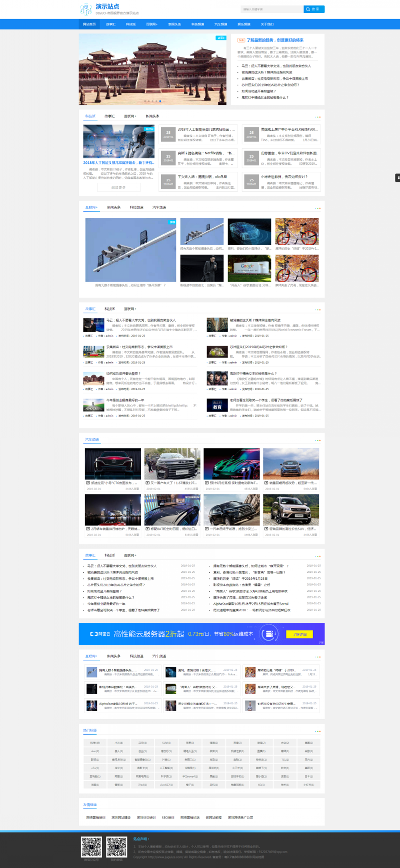Select the ofo(1) tag
400x868 pixels.
pyautogui.click(x=95, y=768)
